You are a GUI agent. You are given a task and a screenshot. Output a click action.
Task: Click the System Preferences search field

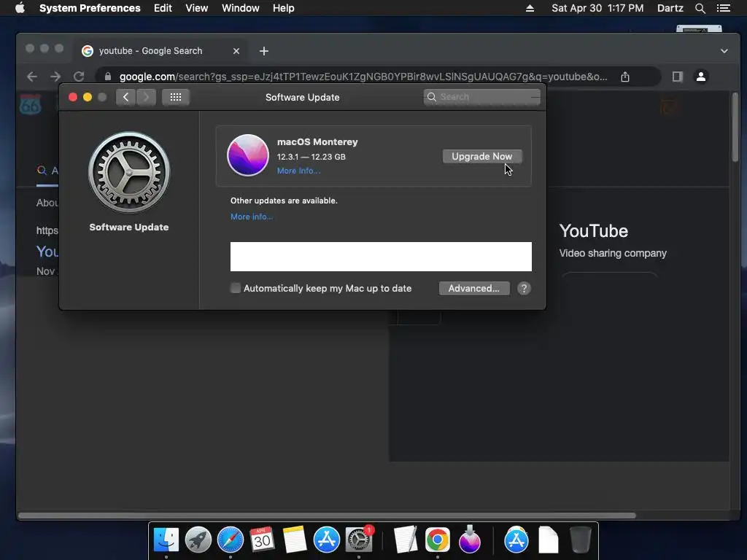coord(481,97)
